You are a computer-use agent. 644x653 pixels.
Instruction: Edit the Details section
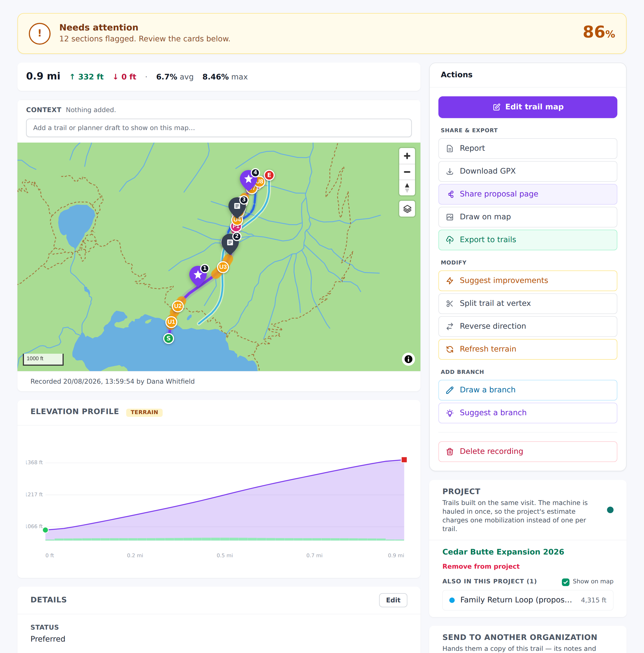click(x=393, y=600)
